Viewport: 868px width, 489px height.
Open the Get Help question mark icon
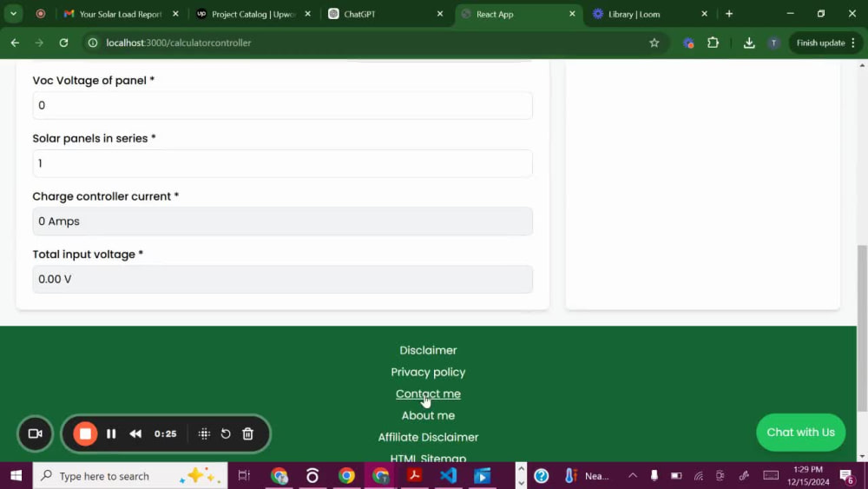542,476
